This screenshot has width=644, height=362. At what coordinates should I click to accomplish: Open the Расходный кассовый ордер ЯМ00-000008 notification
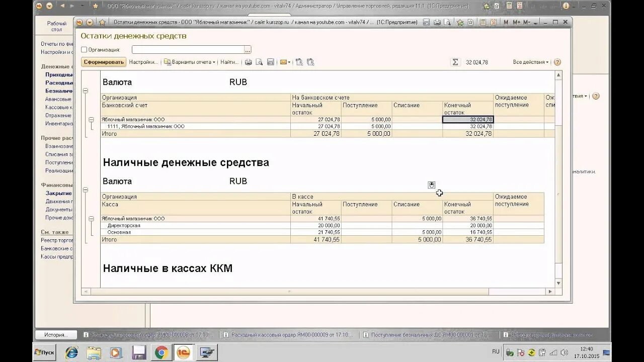click(148, 335)
